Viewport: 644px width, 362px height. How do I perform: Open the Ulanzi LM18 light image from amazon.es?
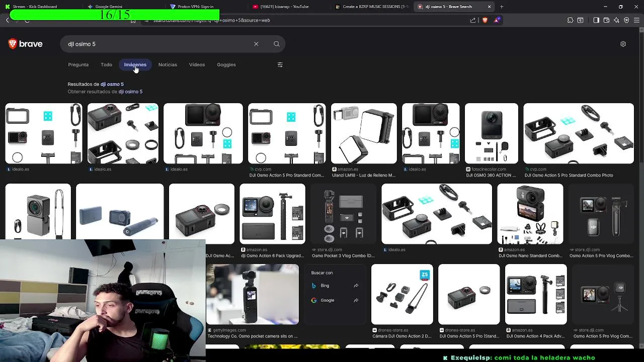point(364,133)
